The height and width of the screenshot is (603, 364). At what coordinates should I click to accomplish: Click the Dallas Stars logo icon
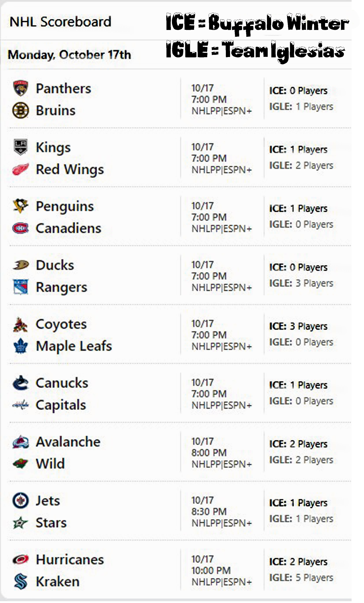point(21,522)
